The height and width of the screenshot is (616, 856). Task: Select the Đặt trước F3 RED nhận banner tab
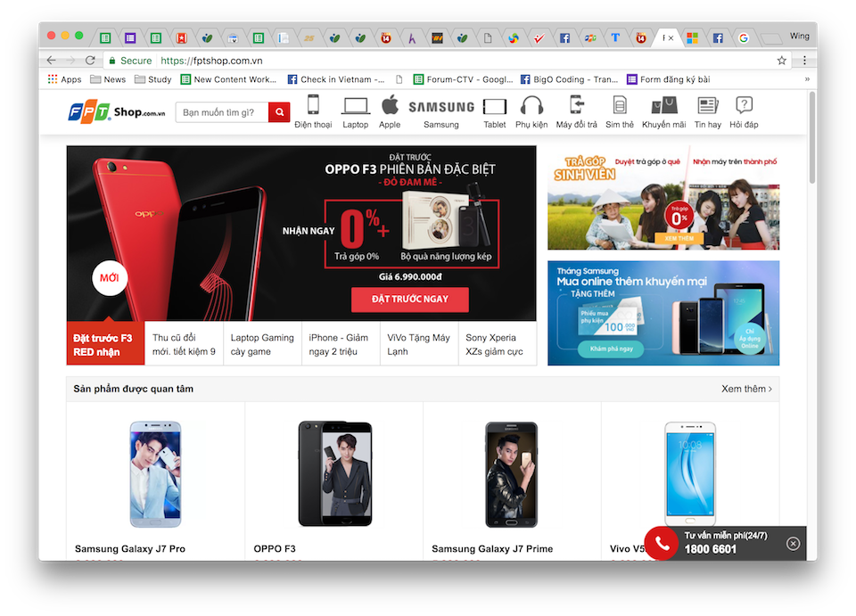[105, 344]
